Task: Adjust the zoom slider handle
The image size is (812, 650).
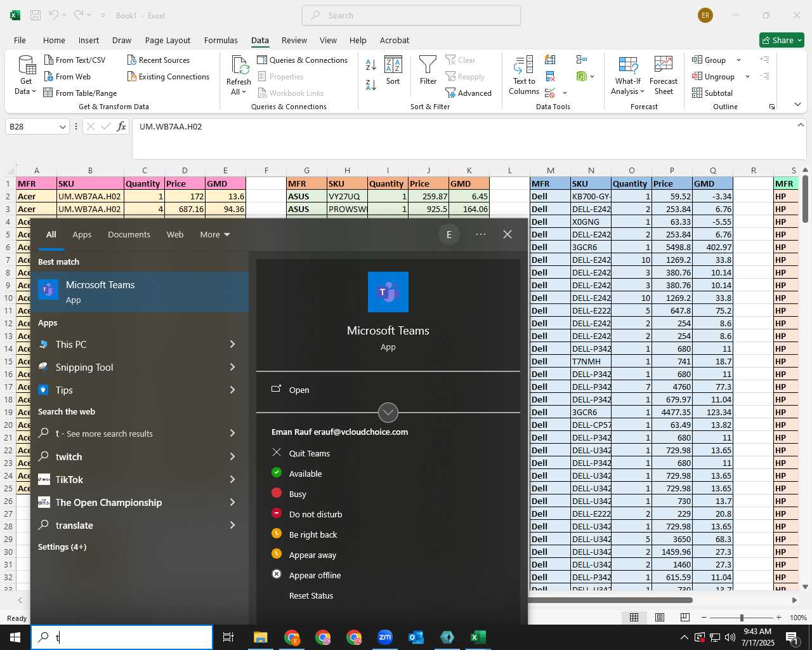Action: point(742,617)
